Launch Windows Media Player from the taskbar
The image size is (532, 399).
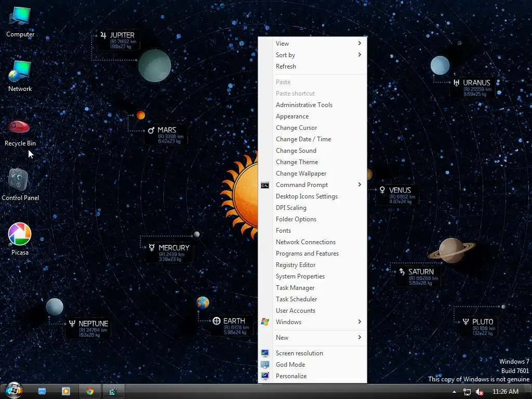tap(66, 392)
